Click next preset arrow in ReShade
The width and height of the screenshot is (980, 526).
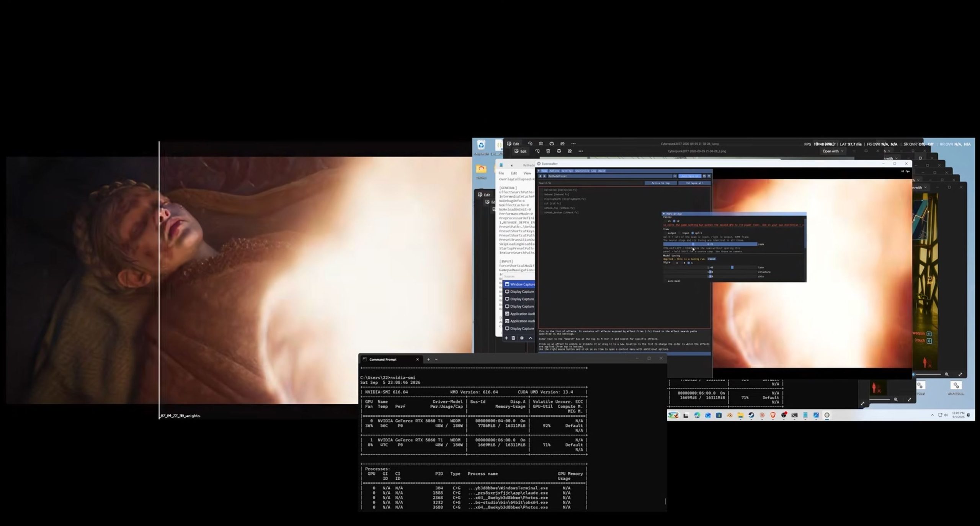[x=545, y=176]
